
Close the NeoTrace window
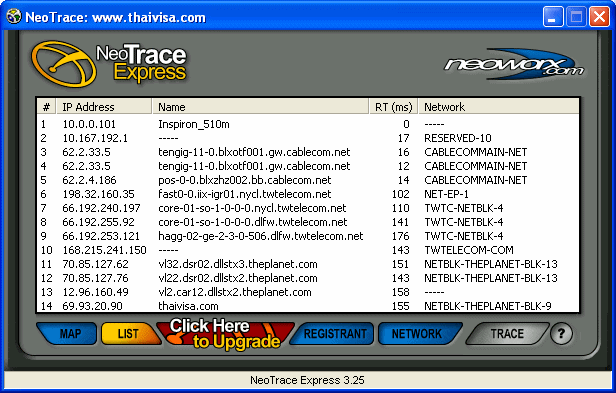coord(600,17)
